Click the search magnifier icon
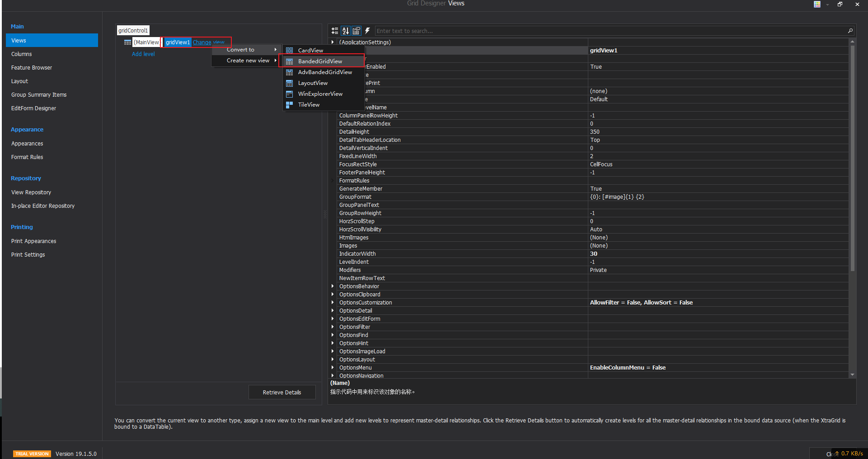 [x=850, y=31]
